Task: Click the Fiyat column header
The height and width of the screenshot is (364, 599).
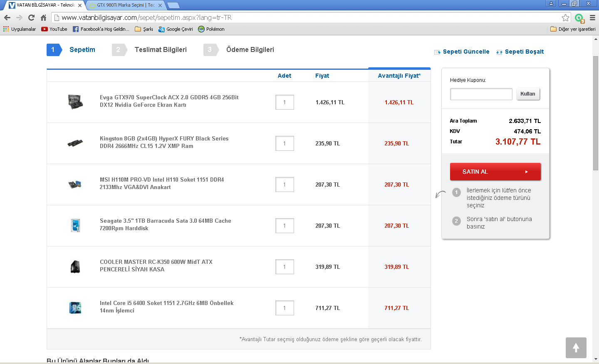Action: coord(322,76)
